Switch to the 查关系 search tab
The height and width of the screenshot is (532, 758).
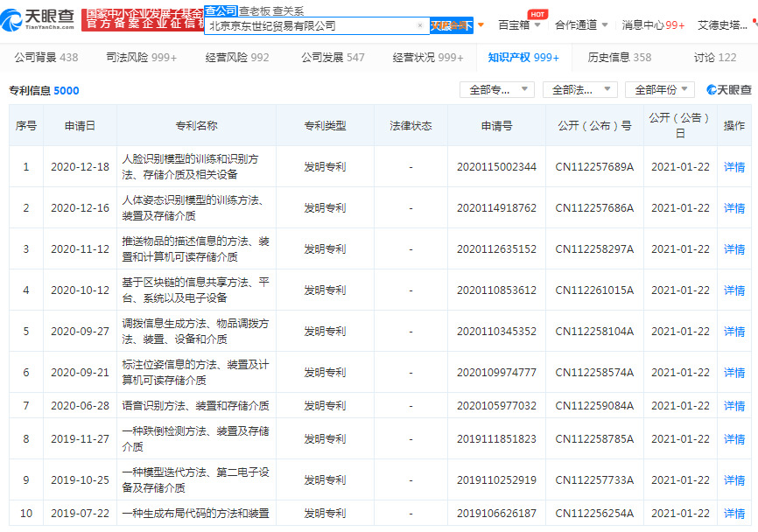[288, 10]
